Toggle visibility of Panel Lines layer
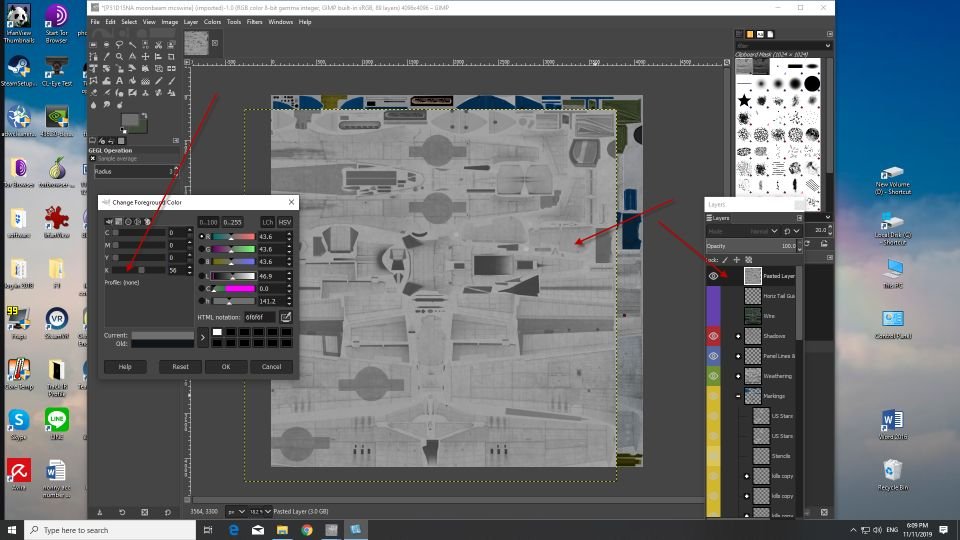 point(713,356)
